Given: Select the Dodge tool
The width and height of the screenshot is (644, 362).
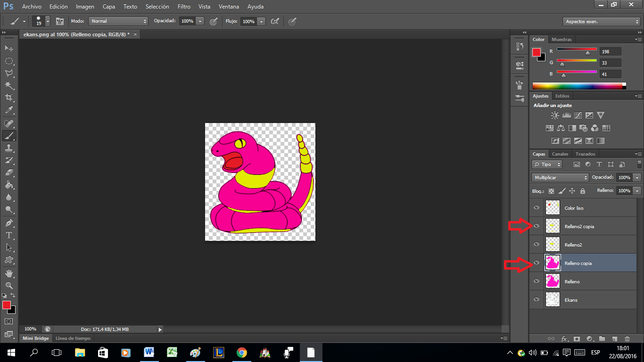Looking at the screenshot, I should (x=9, y=209).
